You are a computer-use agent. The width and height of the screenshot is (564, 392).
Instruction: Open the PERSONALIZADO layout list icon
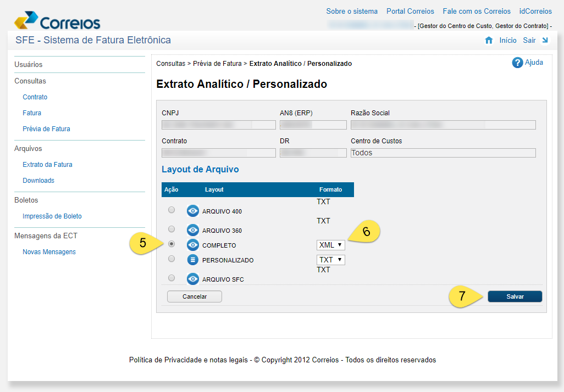193,260
